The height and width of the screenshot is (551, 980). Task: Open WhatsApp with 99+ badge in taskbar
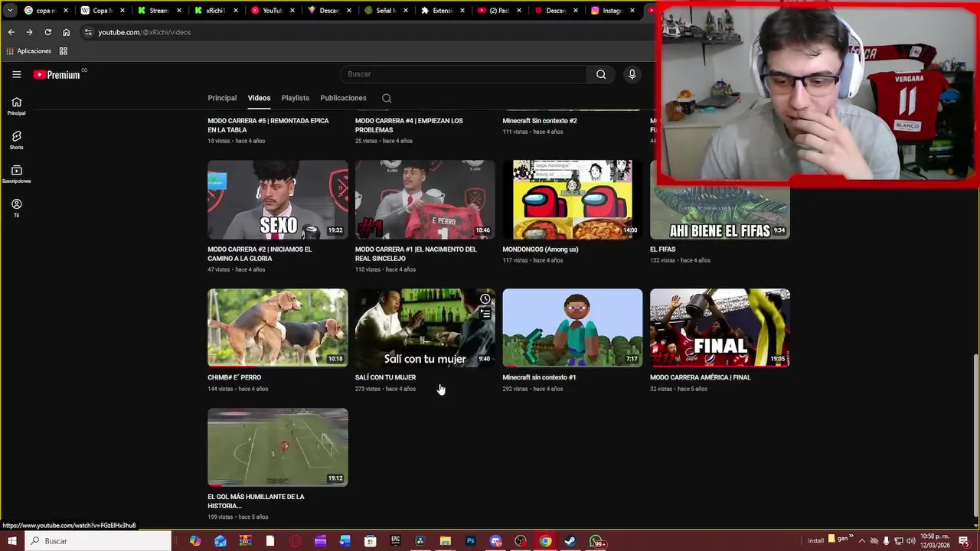597,541
